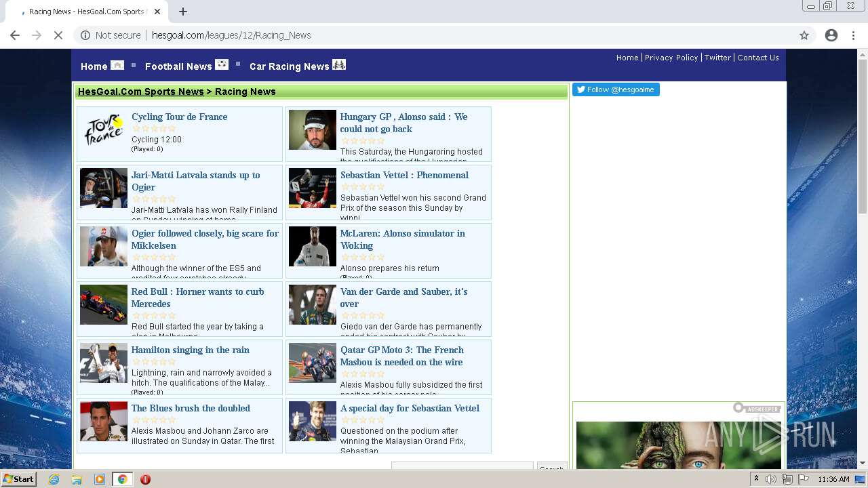Click The Blues brush the doubled thumbnail

pos(104,422)
